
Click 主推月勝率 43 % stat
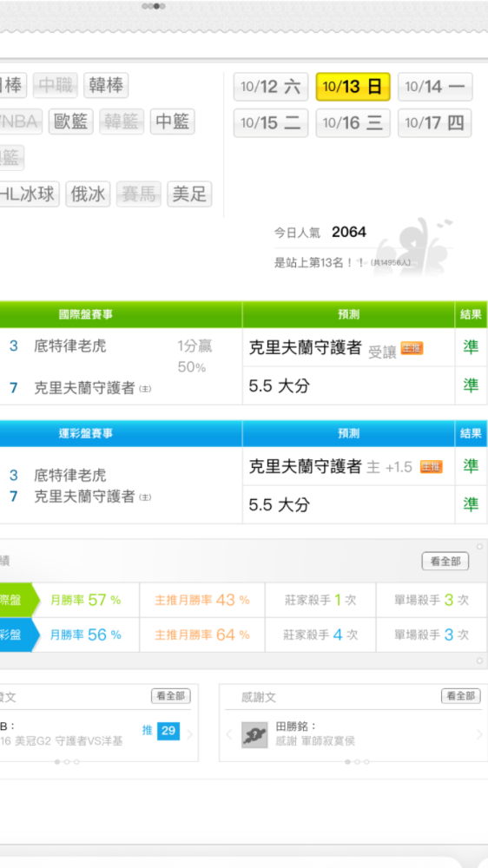(x=202, y=600)
